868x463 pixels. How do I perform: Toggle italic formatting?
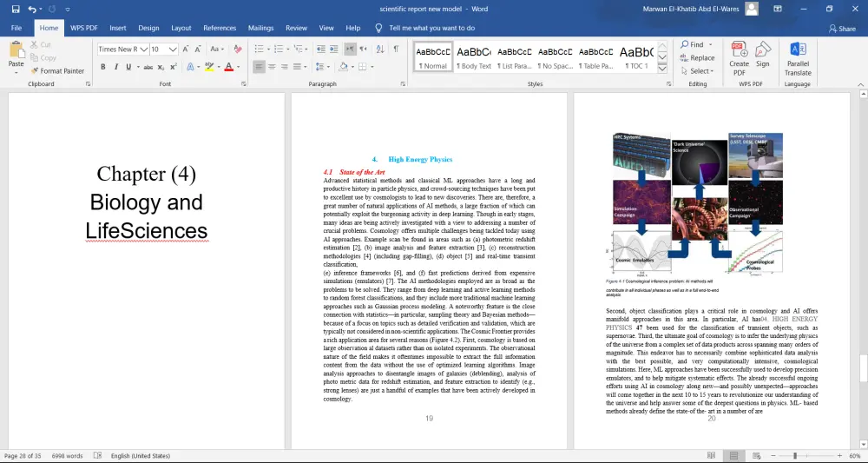click(115, 67)
